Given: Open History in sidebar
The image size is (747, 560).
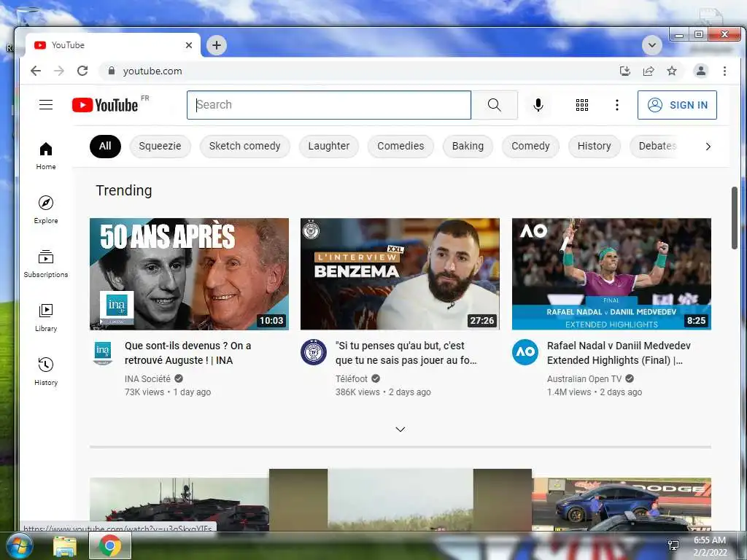Looking at the screenshot, I should click(x=46, y=371).
